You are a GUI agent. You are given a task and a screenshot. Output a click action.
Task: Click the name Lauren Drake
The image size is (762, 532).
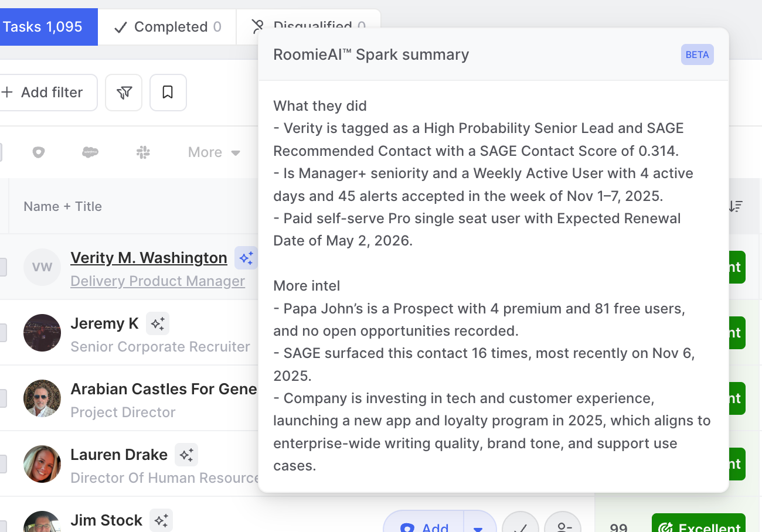tap(119, 455)
